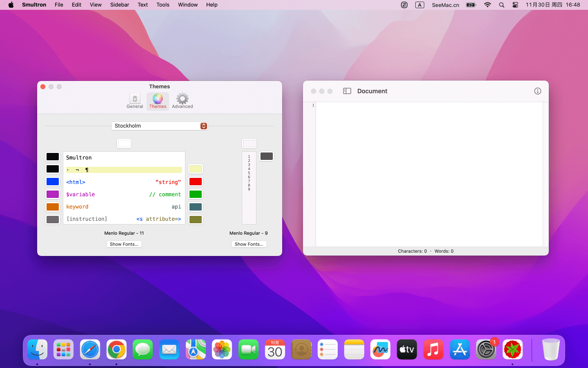Image resolution: width=588 pixels, height=368 pixels.
Task: Click Show Fonts under Menlo Regular 11
Action: point(124,244)
